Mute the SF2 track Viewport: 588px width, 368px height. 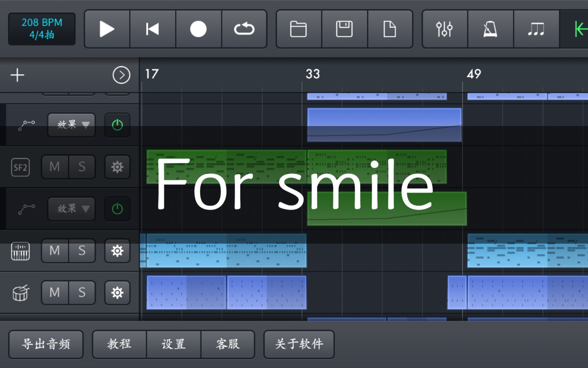pyautogui.click(x=55, y=167)
